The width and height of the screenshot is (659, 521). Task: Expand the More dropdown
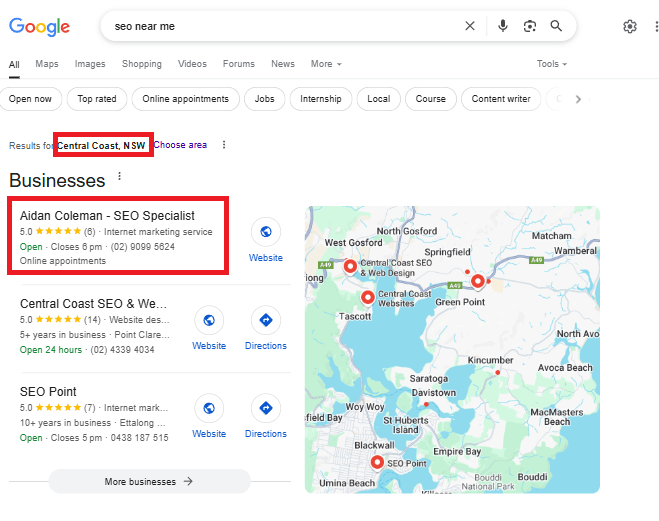tap(326, 64)
